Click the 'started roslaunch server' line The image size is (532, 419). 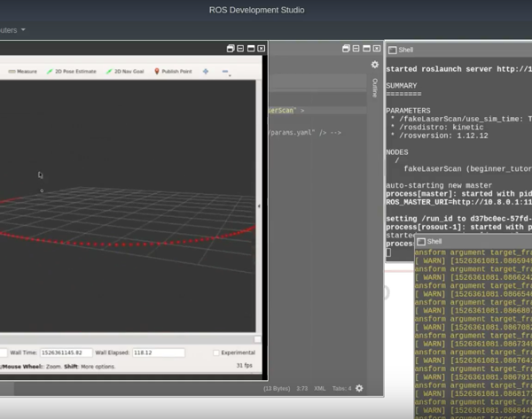(x=458, y=69)
